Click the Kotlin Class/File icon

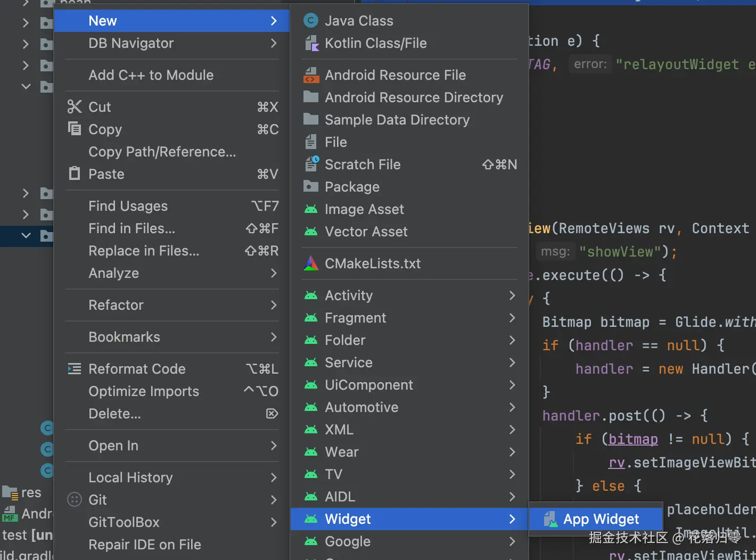pos(311,43)
